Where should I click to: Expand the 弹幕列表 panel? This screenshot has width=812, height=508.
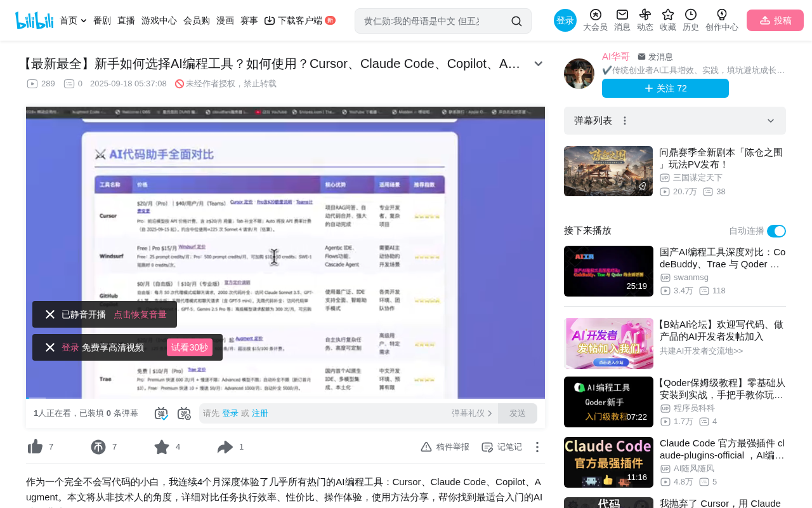[771, 121]
